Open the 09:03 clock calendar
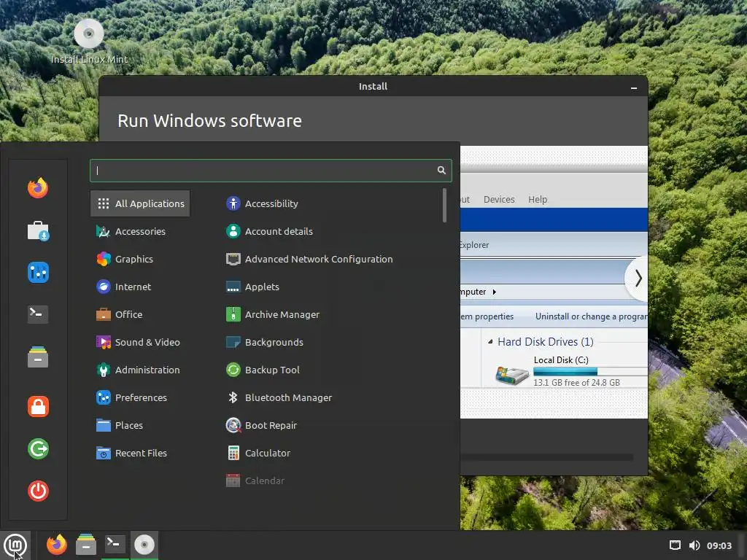This screenshot has width=747, height=560. tap(719, 545)
